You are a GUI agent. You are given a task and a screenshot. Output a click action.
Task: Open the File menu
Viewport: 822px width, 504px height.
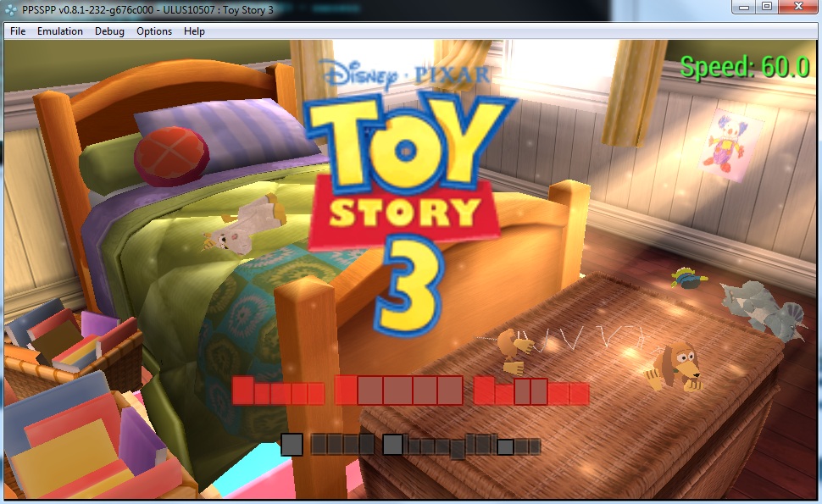(18, 31)
